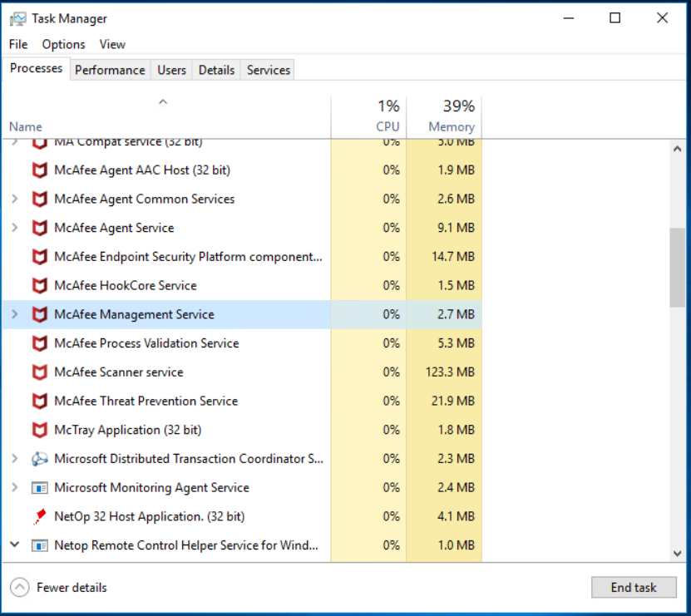
Task: Click the Fewer details link
Action: coord(72,588)
